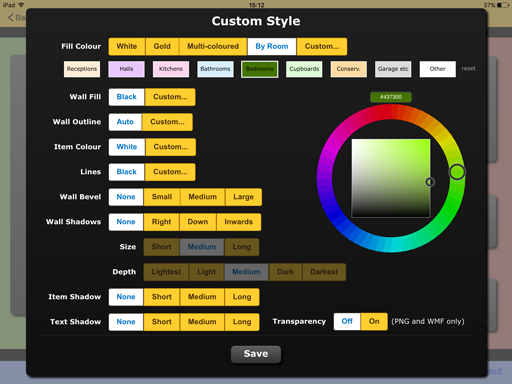Set Wall Bevel to Medium
Viewport: 512px width, 384px height.
[203, 197]
